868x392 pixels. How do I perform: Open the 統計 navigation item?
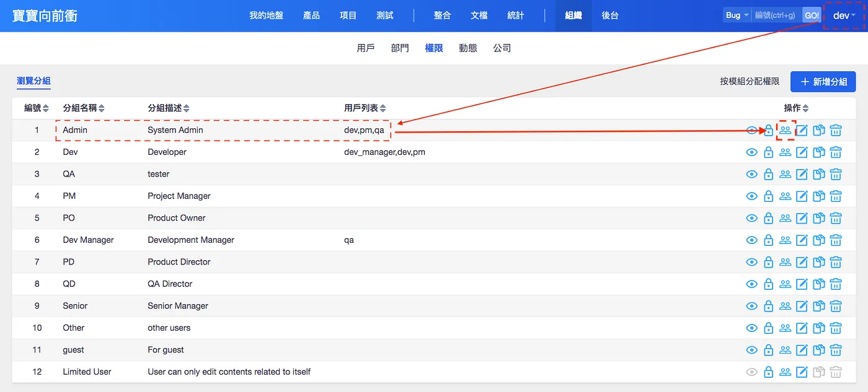tap(516, 15)
